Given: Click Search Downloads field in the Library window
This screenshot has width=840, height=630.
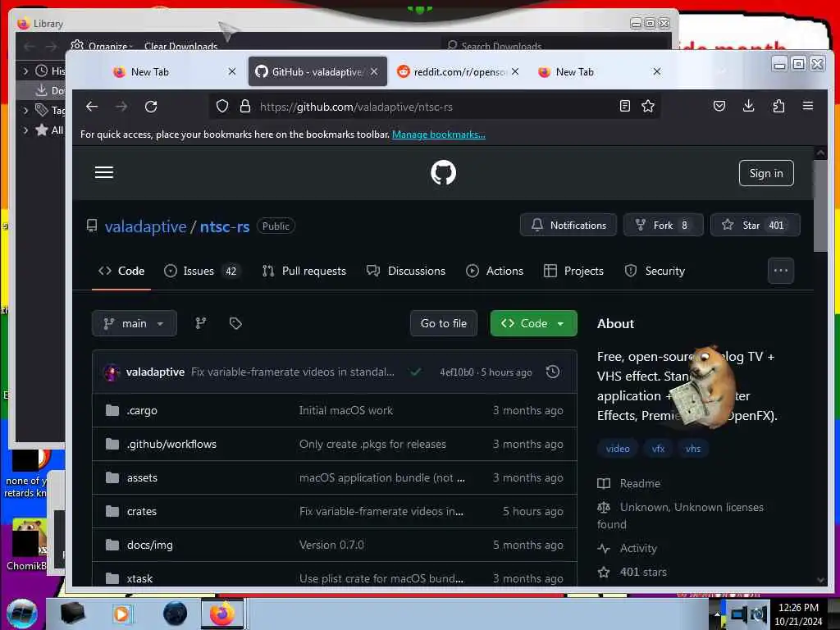Looking at the screenshot, I should [555, 46].
